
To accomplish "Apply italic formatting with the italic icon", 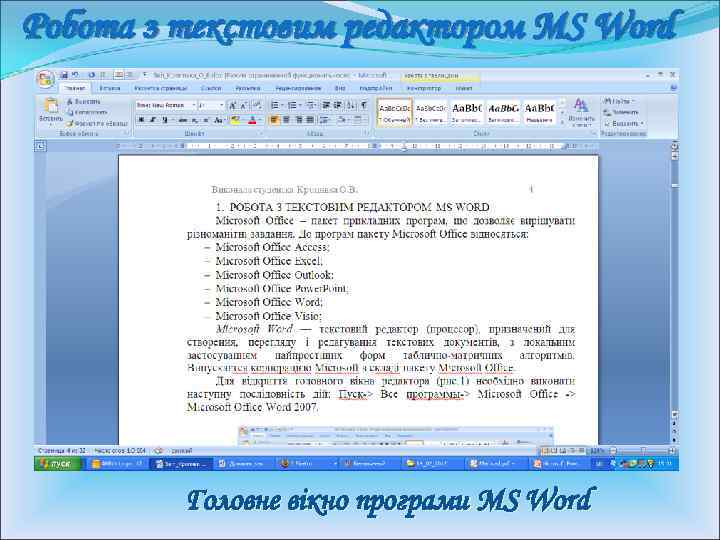I will coord(152,120).
